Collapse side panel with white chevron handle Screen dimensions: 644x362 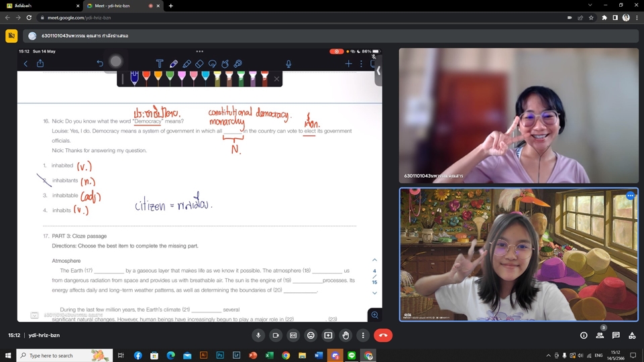(378, 71)
